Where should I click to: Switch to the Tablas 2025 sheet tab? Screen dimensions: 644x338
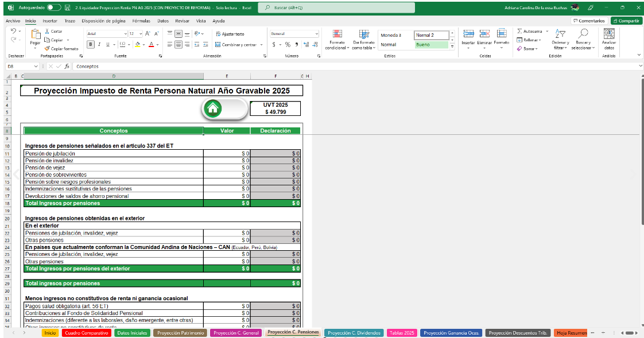click(402, 333)
